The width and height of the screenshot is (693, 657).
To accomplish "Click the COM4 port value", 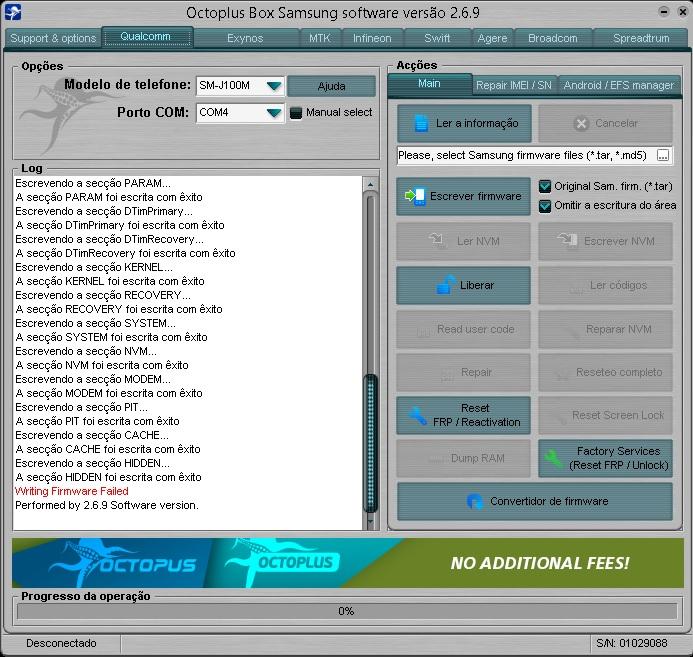I will pyautogui.click(x=214, y=113).
